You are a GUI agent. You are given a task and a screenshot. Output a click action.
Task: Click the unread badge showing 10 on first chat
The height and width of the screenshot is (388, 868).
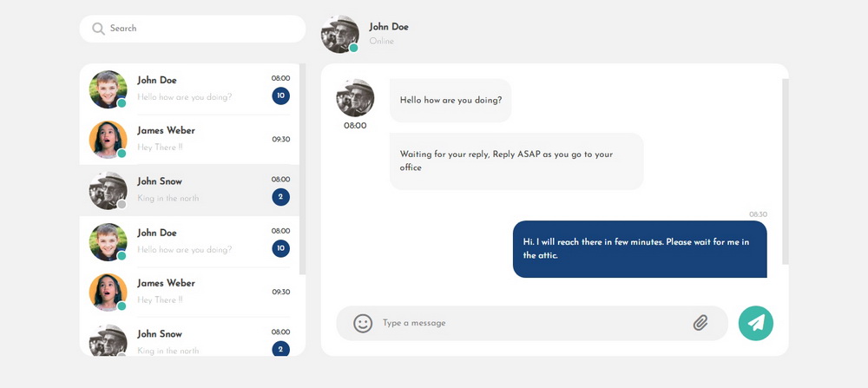[x=280, y=95]
